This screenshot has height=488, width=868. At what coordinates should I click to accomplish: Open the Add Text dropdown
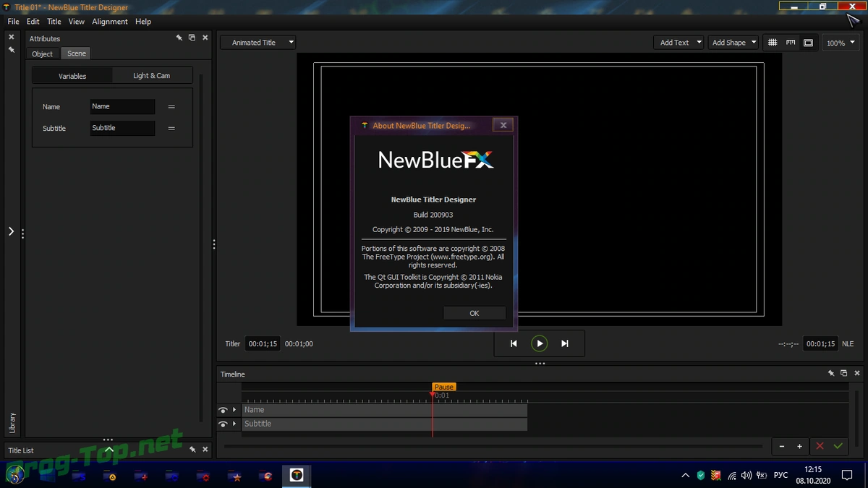pos(678,43)
